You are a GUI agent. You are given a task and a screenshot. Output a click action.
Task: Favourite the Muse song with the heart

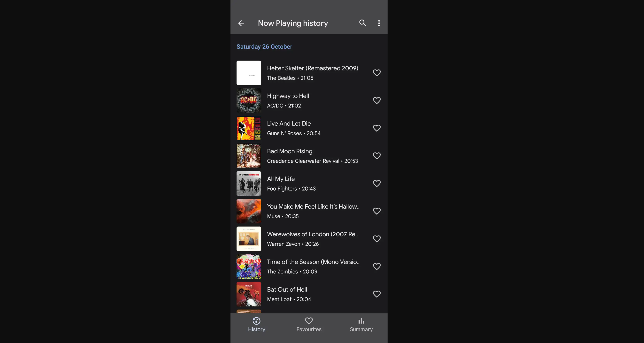[x=377, y=211]
